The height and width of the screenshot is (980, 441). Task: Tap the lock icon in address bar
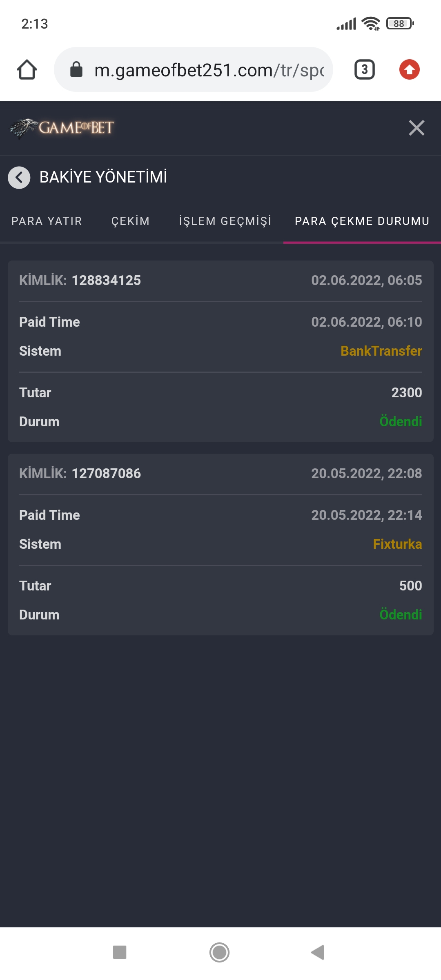click(x=76, y=69)
